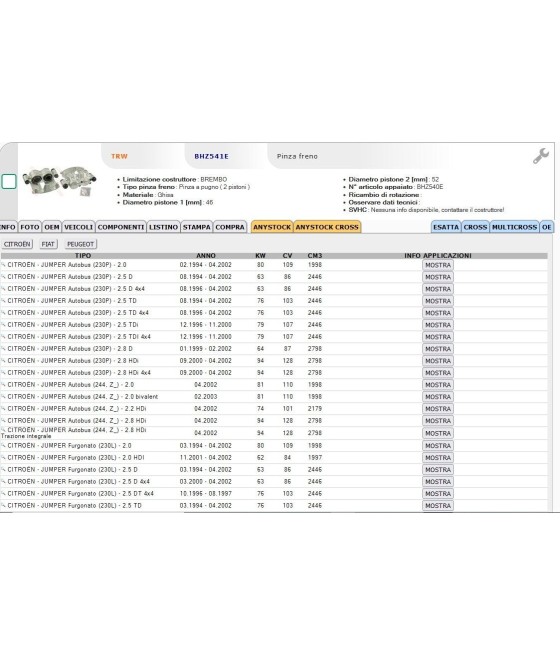
Task: Click MOSTRA for the Trazione integrale row
Action: [438, 434]
